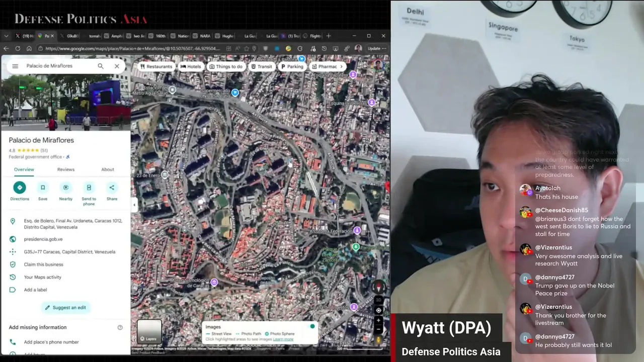Switch to the NARA browser tab
Screen dimensions: 644x362
click(202, 36)
